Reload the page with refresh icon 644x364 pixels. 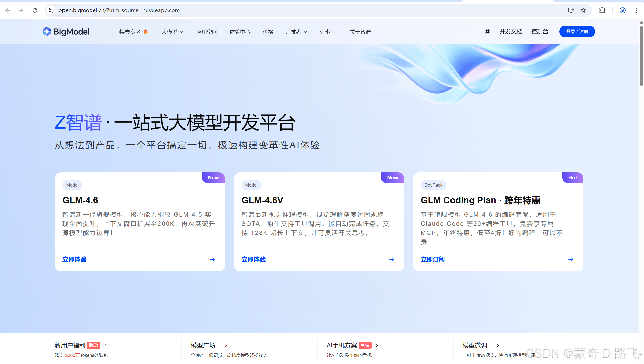click(x=35, y=10)
